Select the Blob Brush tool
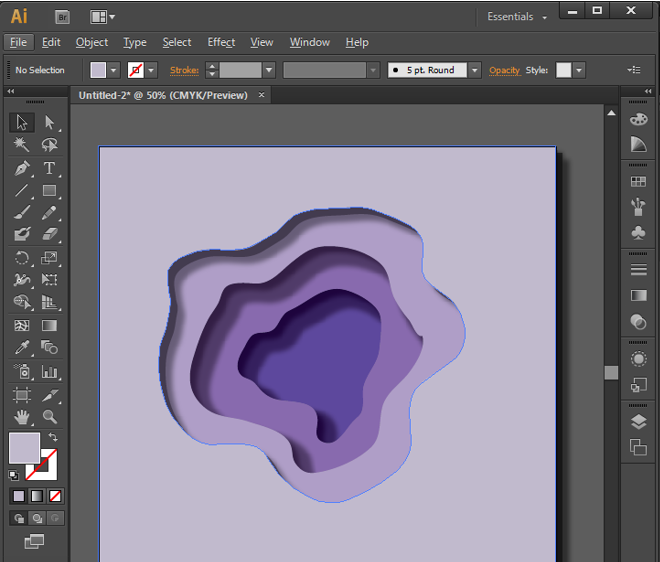This screenshot has width=660, height=562. click(22, 234)
